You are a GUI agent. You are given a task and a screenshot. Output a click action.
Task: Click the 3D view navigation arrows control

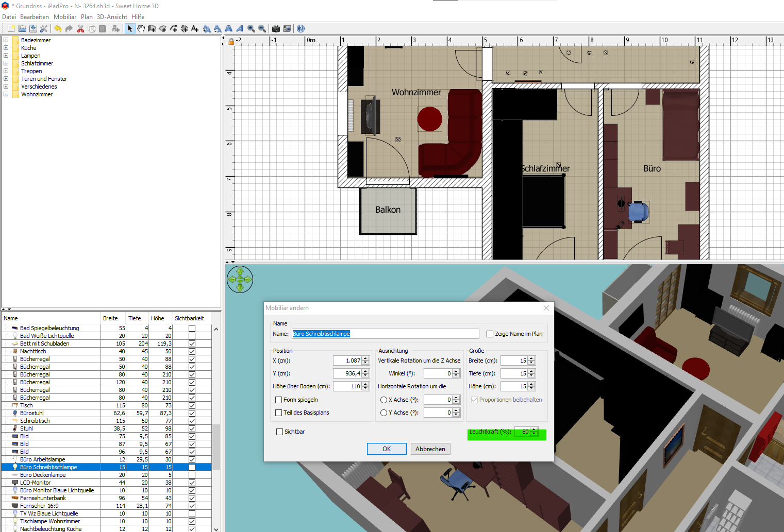point(240,280)
